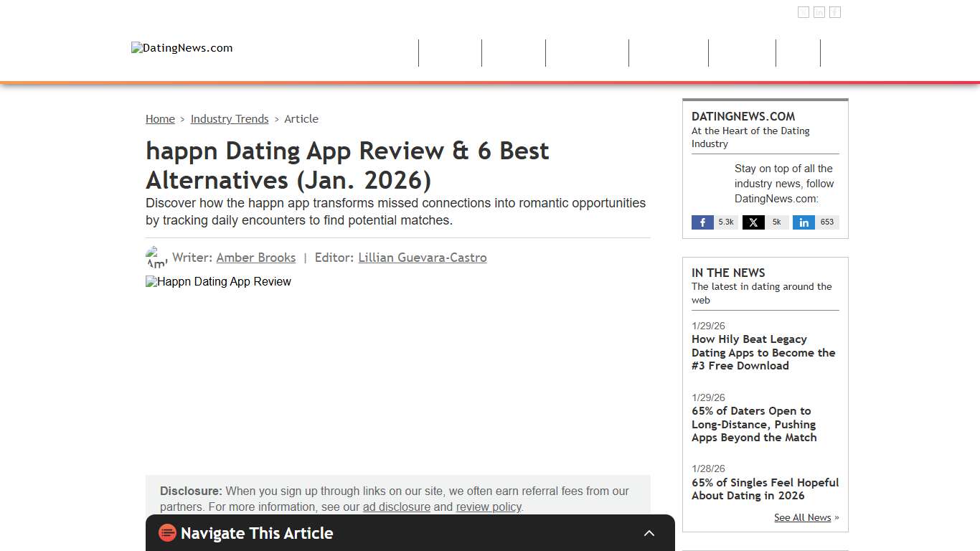Click the DatingNews.com logo
The width and height of the screenshot is (980, 551).
point(182,47)
